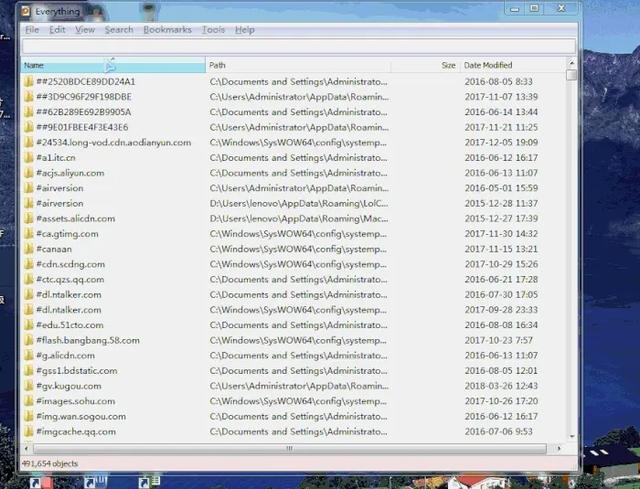
Task: Click folder icon of #img.wan.sogou.com
Action: point(28,416)
